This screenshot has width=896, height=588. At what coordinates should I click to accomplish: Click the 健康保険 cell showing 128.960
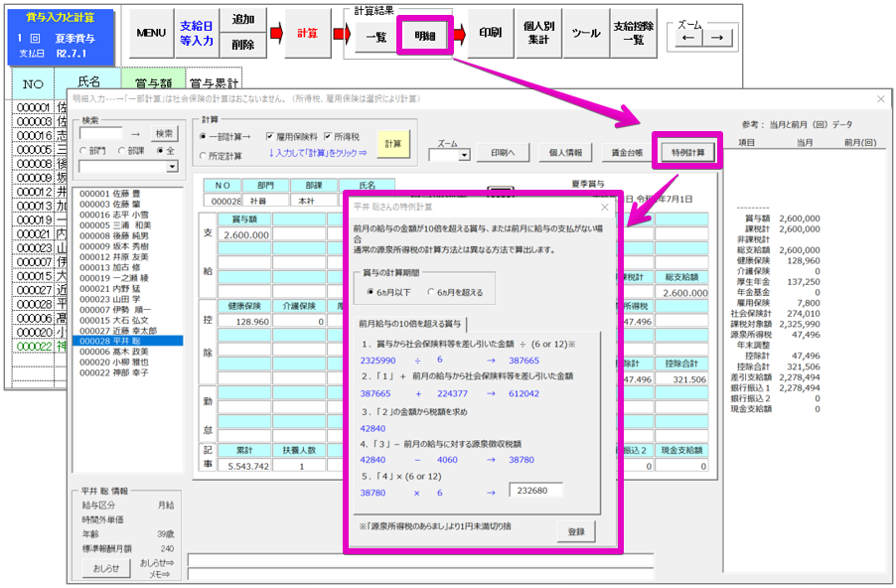pos(244,321)
